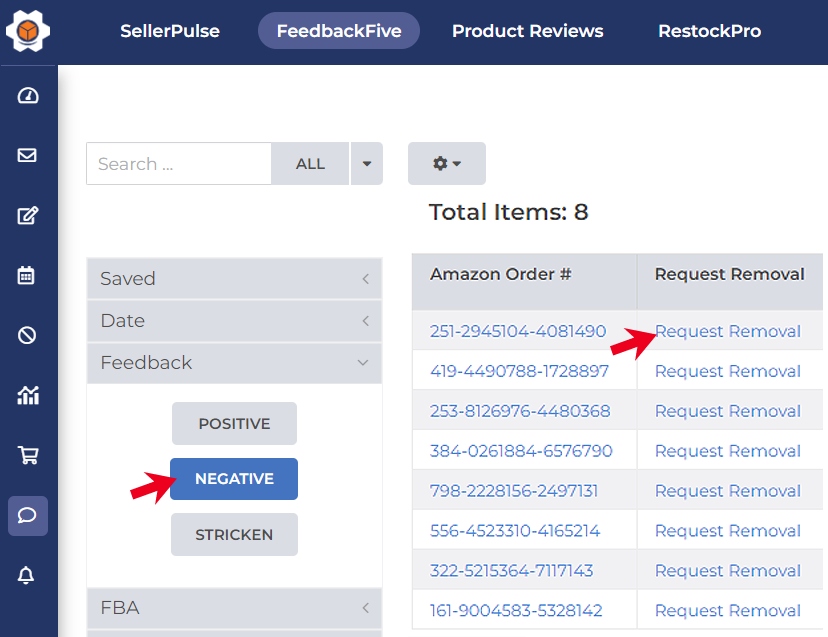Expand the Date filter section

tap(234, 321)
